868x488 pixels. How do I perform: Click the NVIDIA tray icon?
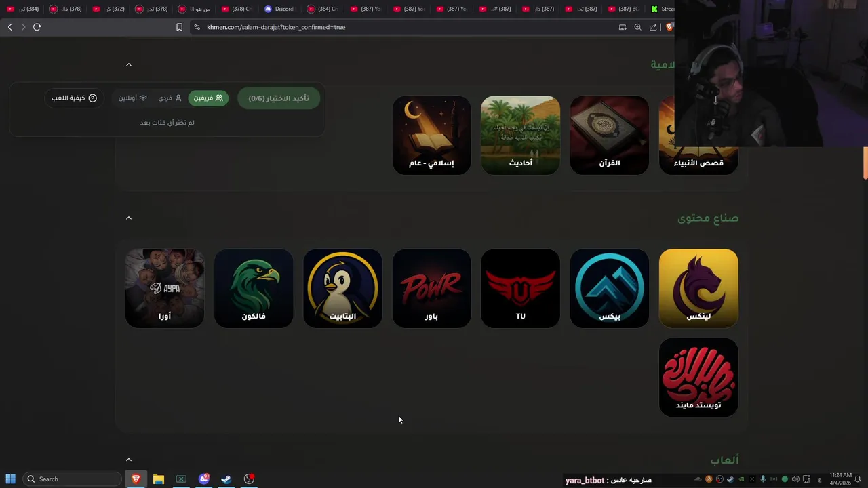741,479
